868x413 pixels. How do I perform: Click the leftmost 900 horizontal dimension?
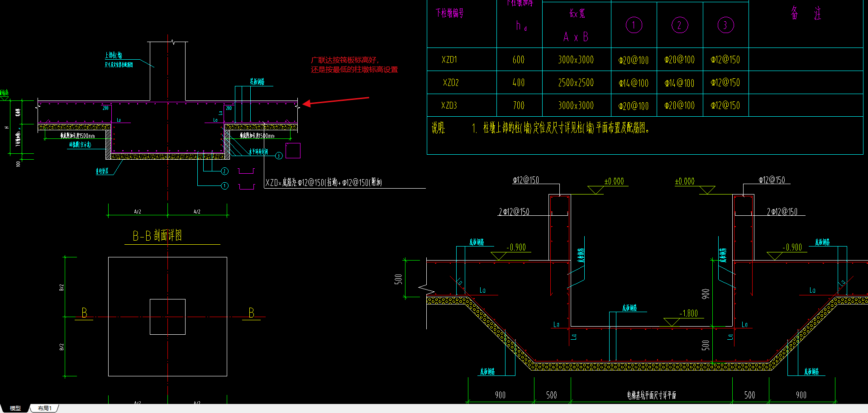coord(501,395)
